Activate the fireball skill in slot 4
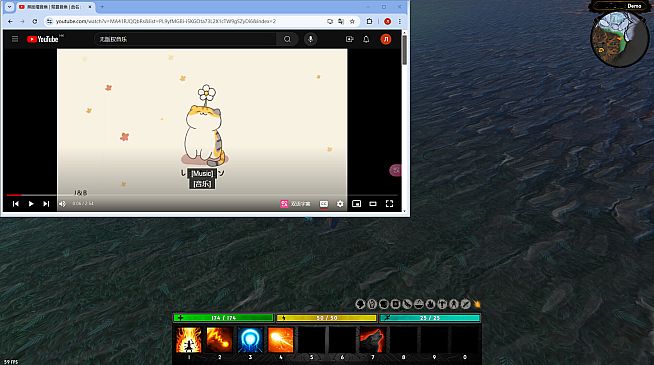Screen dimensions: 654x365 click(280, 340)
